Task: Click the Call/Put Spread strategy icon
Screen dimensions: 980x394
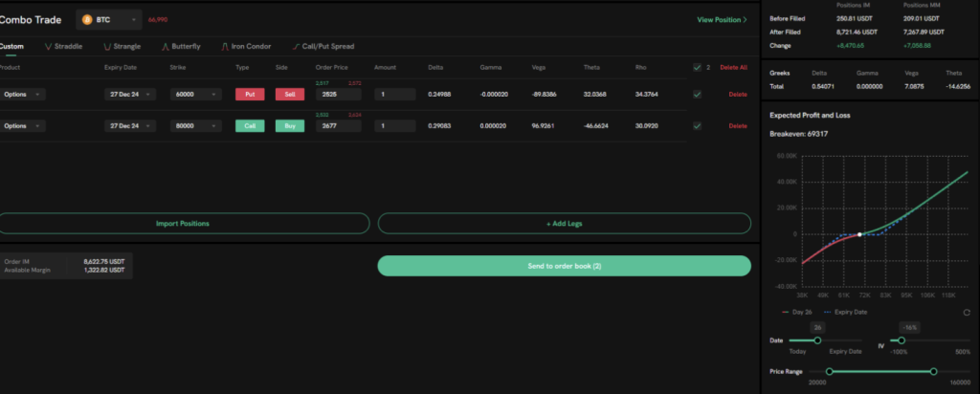Action: coord(297,46)
